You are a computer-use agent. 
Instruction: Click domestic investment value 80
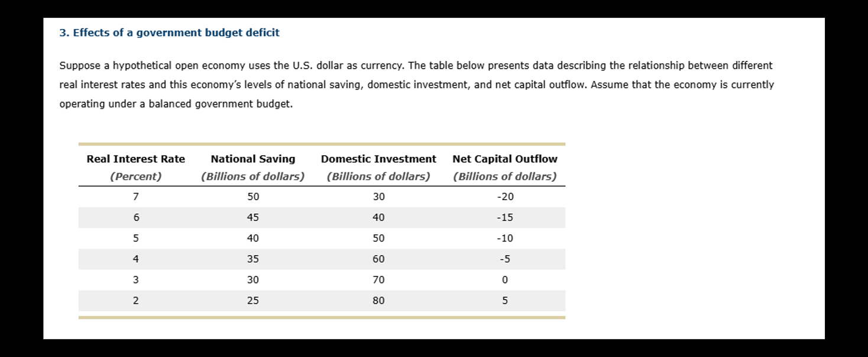[x=378, y=300]
